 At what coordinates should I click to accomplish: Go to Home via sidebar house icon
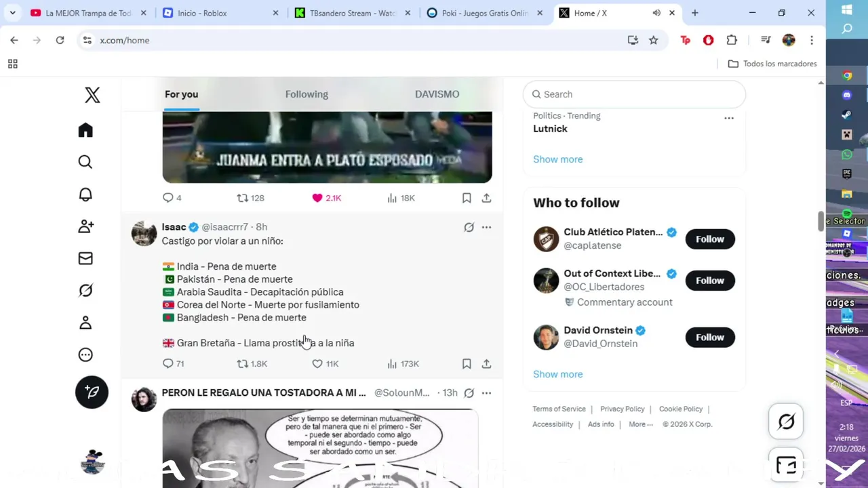(x=85, y=130)
